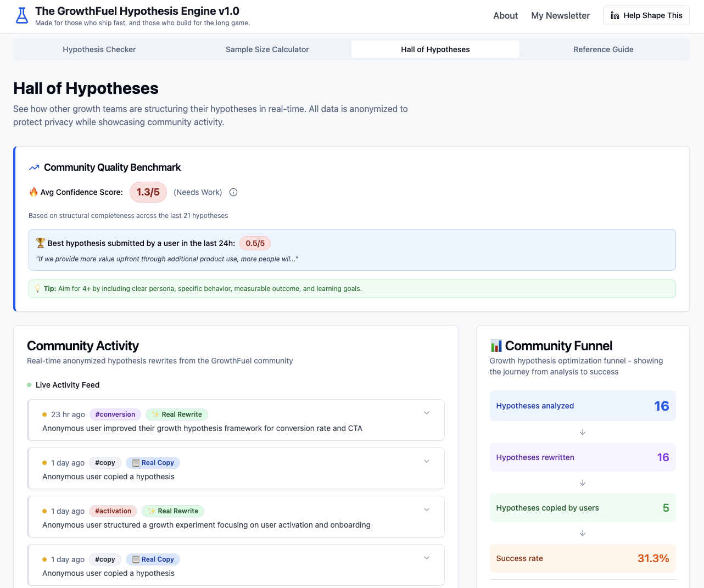Open the Sample Size Calculator tab
Viewport: 704px width, 588px height.
(267, 49)
